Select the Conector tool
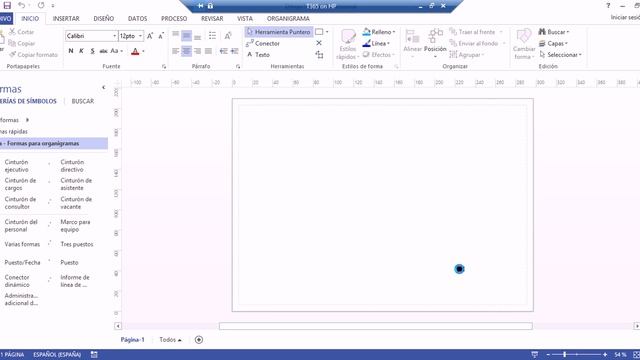Viewport: 640px width, 360px height. coord(263,43)
